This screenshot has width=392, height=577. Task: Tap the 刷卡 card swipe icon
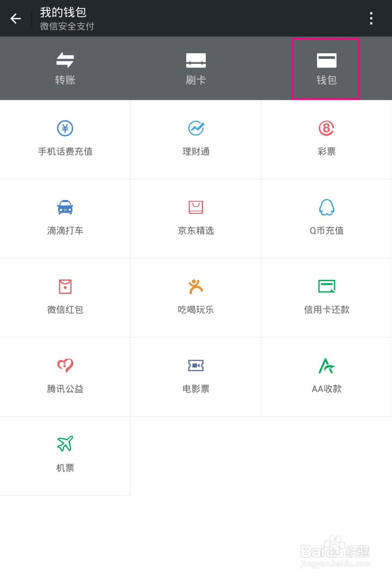(x=196, y=60)
